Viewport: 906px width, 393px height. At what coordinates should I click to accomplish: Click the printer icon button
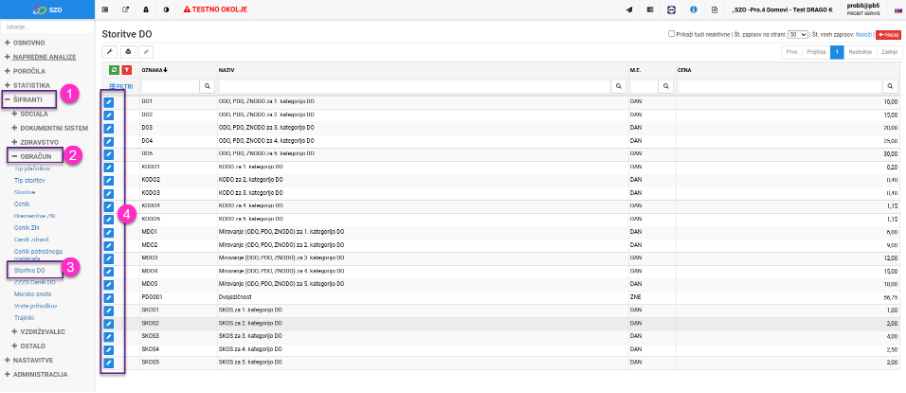128,51
